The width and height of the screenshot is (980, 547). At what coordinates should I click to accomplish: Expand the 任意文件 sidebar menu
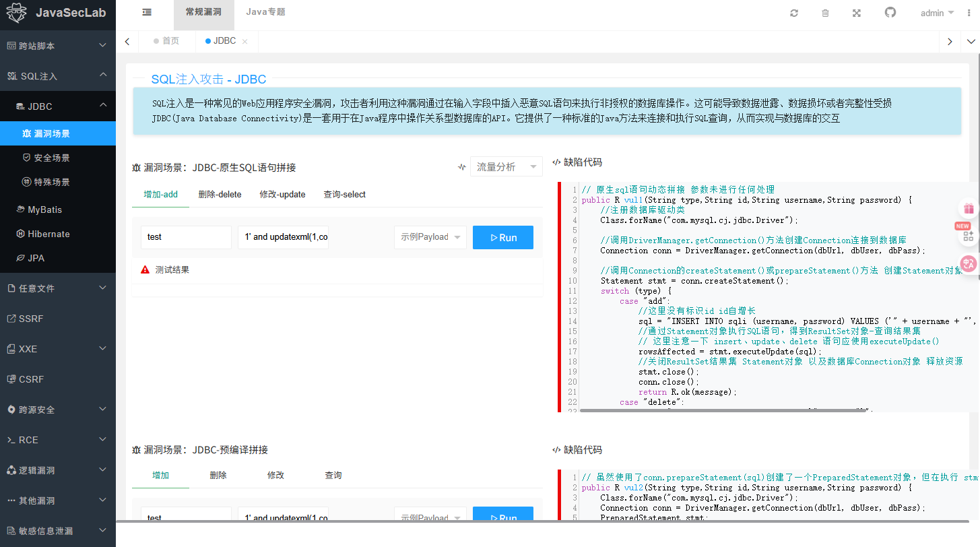pos(58,288)
